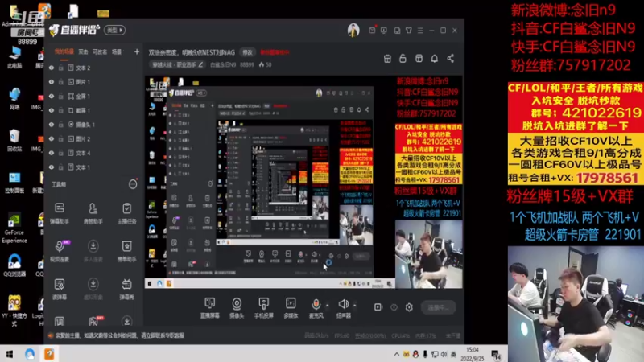Click the streamer avatar in title bar

coord(353,30)
